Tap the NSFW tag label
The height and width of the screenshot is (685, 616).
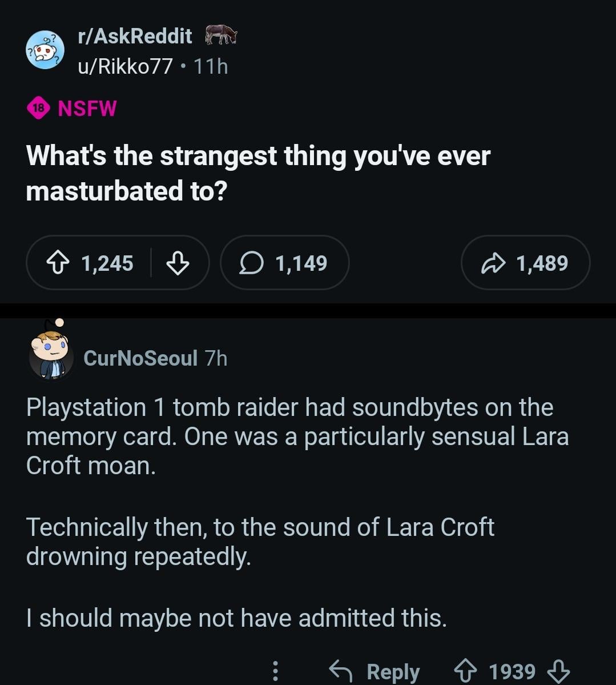[x=87, y=108]
